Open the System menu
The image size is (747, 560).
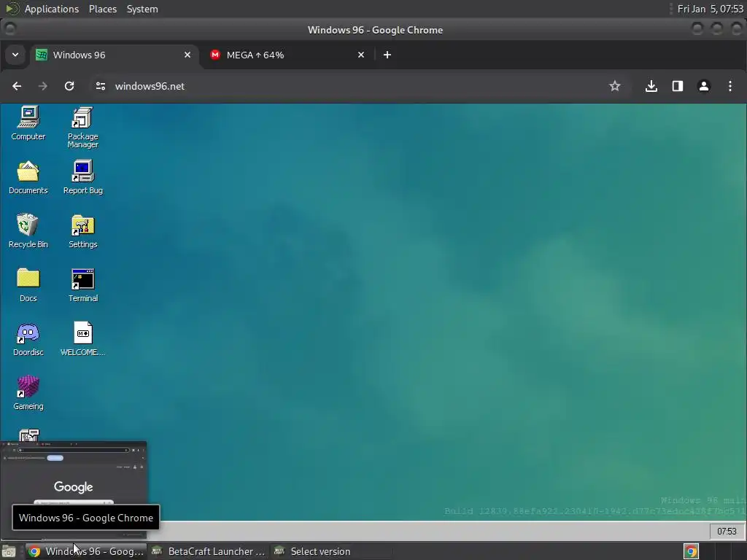[142, 9]
